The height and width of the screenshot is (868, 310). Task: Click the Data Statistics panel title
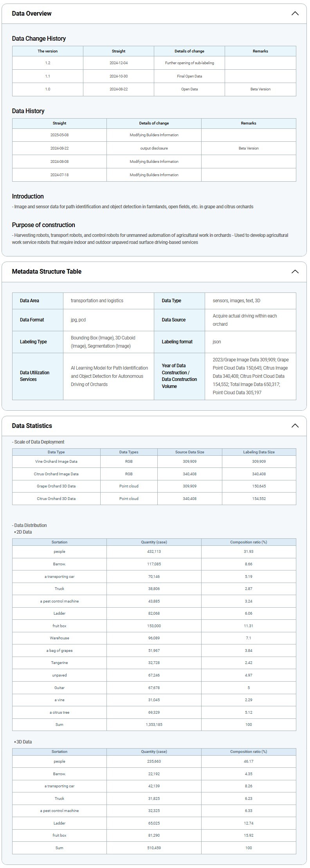[x=32, y=426]
